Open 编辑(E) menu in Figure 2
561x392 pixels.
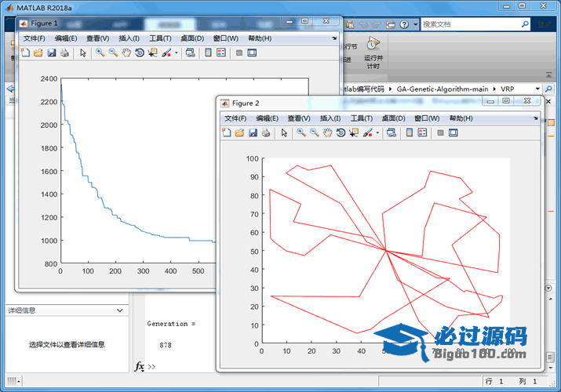pos(268,118)
